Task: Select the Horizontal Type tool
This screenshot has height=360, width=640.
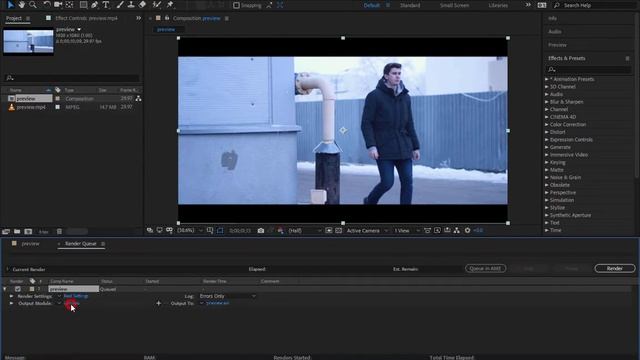Action: click(106, 5)
